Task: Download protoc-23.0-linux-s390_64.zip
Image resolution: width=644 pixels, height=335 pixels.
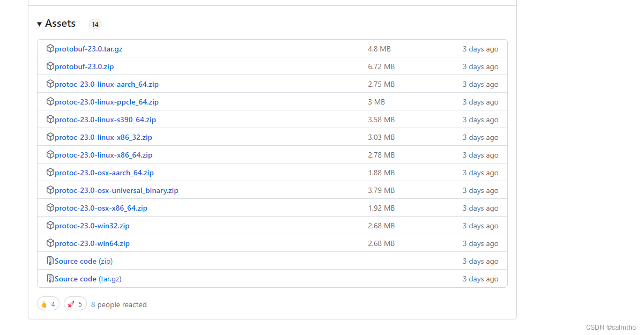Action: point(105,120)
